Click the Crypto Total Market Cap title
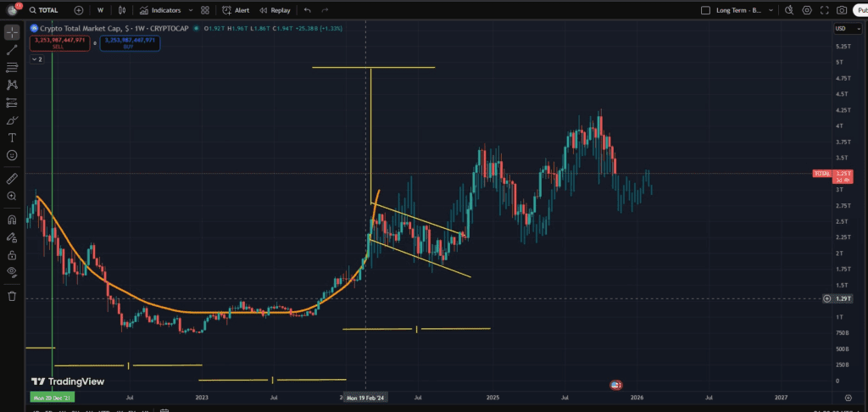Screen dimensions: 868x412 pos(81,28)
